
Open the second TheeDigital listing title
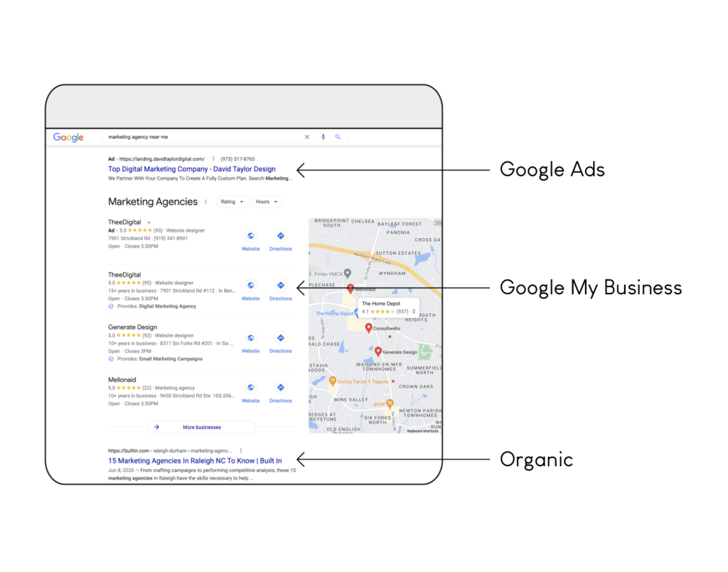124,275
